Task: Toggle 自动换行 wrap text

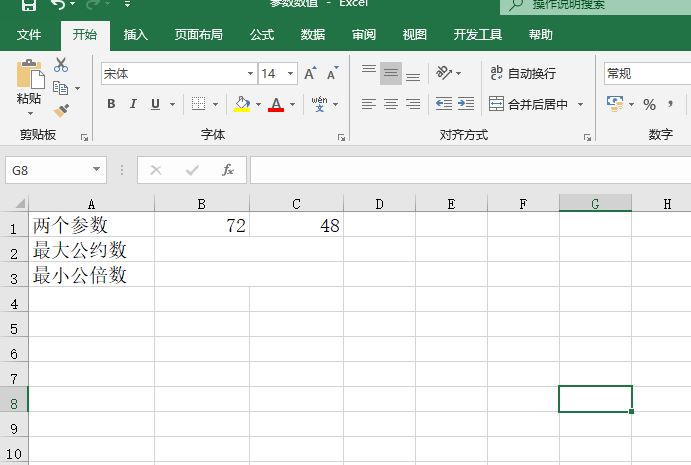Action: [522, 73]
